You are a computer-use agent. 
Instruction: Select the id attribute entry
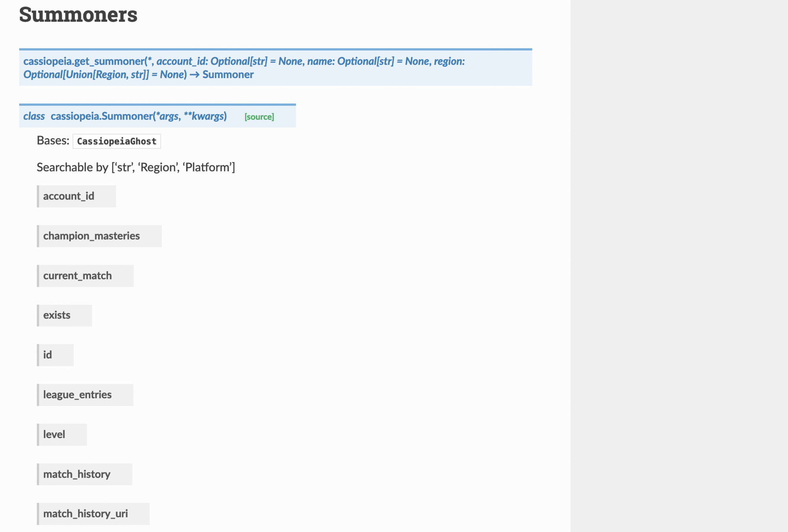click(x=48, y=355)
